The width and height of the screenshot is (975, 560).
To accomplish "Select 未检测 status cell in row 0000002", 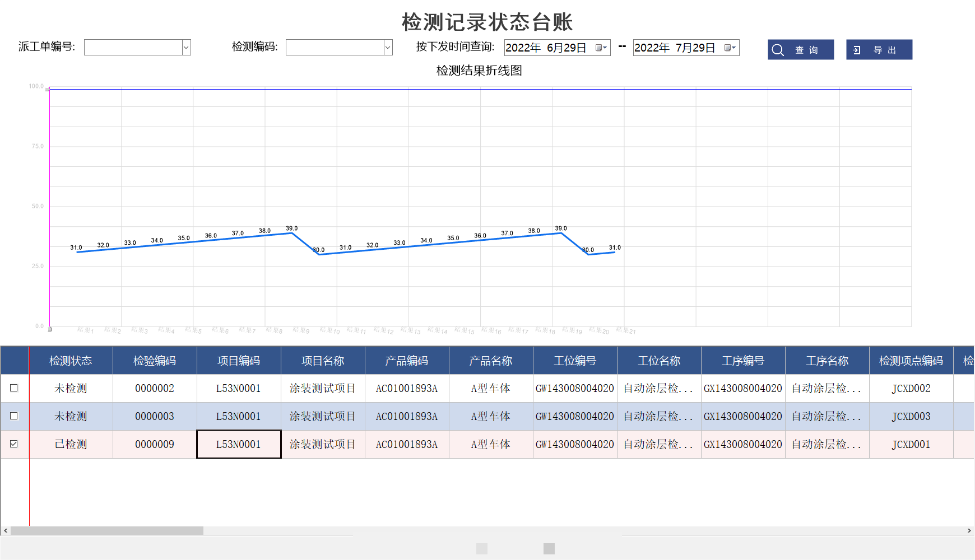I will (71, 388).
